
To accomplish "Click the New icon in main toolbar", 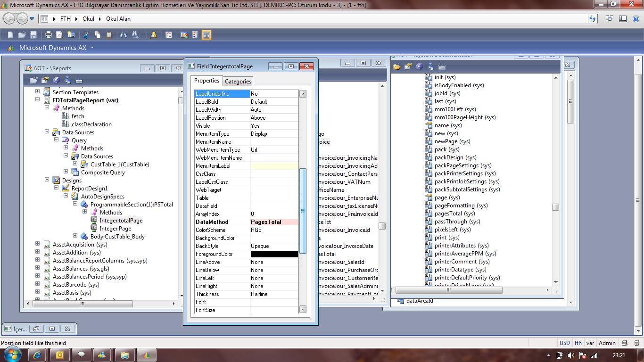I will pyautogui.click(x=10, y=35).
